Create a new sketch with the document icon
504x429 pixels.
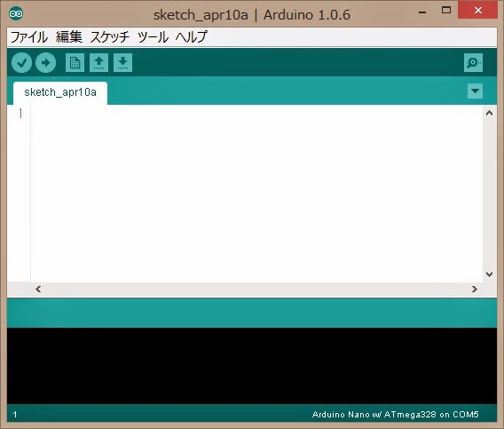tap(75, 62)
